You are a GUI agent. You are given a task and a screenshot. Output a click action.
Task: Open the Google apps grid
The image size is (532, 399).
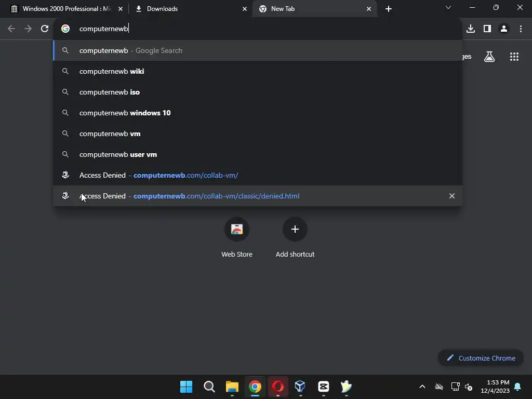[x=514, y=57]
